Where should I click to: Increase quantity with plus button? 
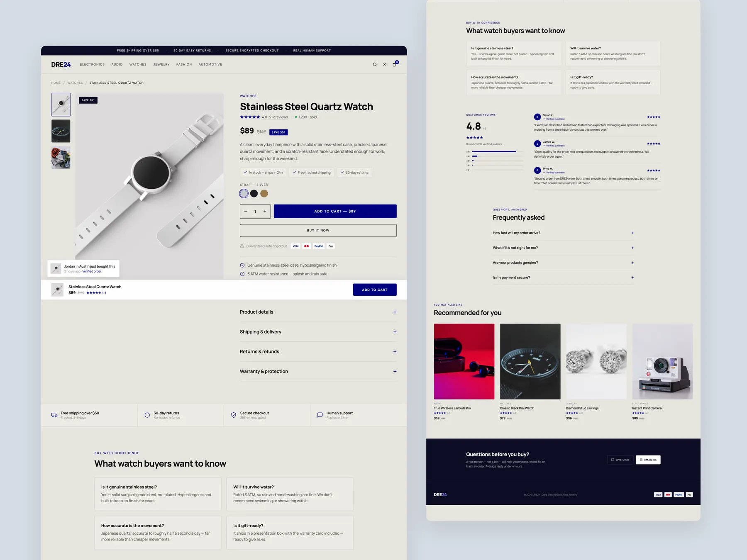click(x=265, y=212)
